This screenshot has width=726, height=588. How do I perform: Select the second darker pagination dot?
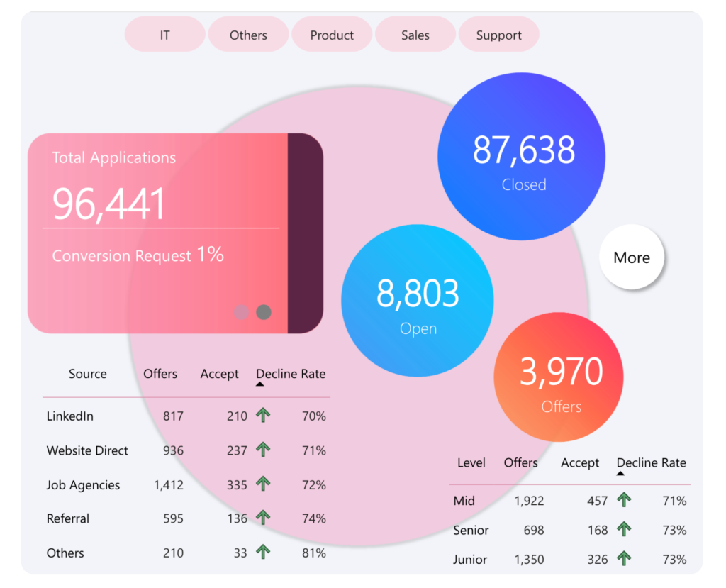point(264,312)
